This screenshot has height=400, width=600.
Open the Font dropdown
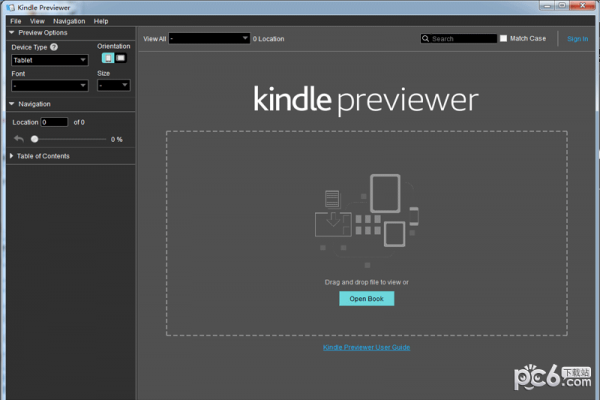50,85
